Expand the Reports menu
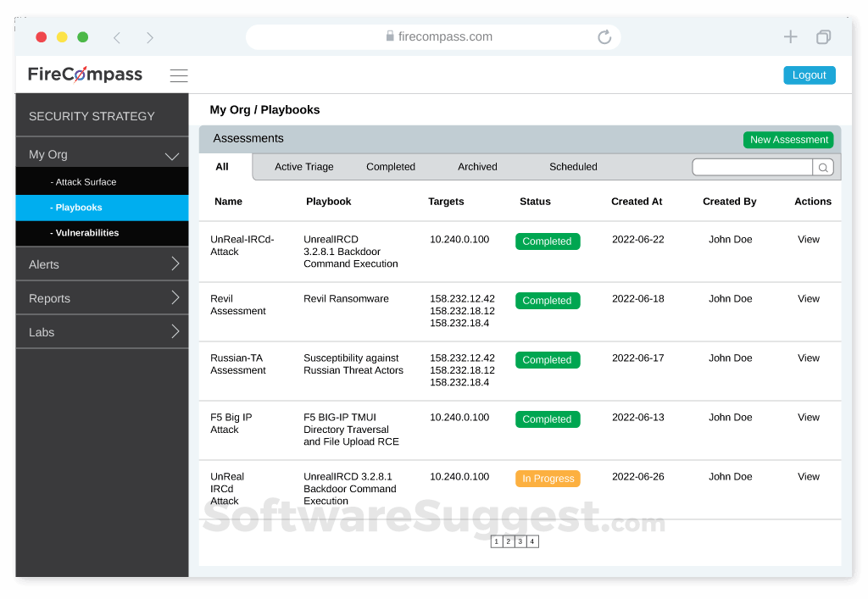Screen dimensions: 868x599 [175, 297]
